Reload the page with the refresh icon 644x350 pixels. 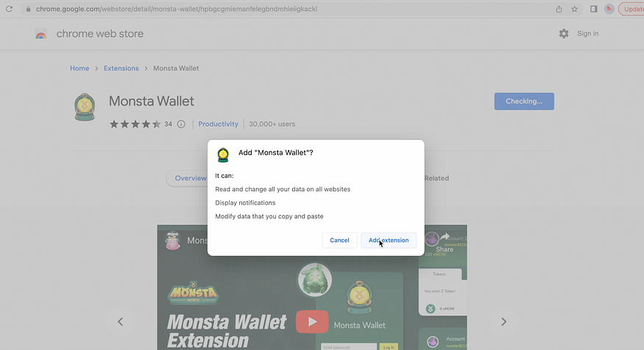[x=9, y=9]
